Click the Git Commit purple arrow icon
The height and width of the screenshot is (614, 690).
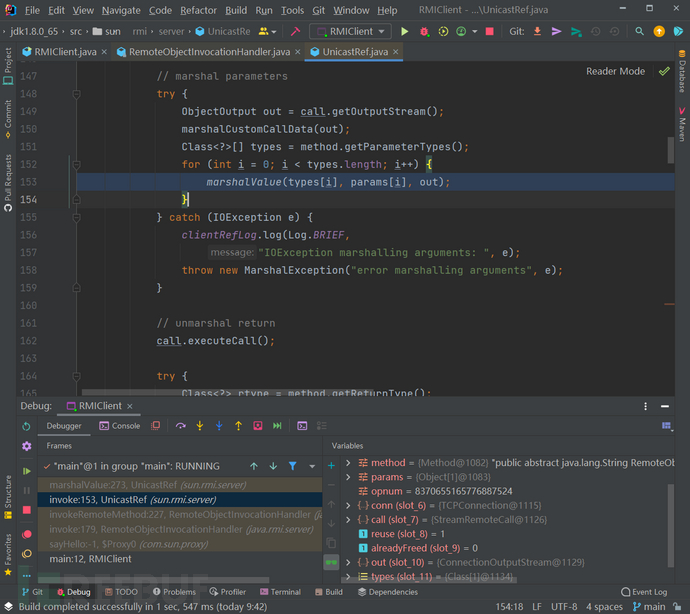tap(556, 31)
